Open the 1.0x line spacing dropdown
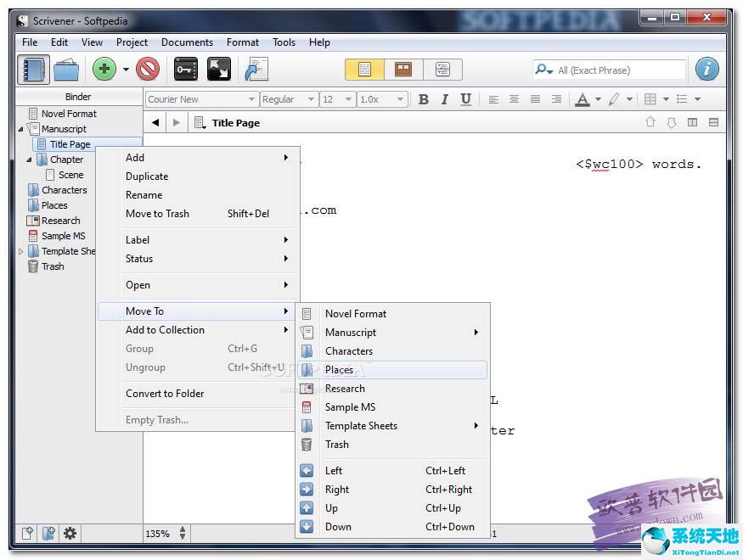The height and width of the screenshot is (560, 743). (382, 99)
